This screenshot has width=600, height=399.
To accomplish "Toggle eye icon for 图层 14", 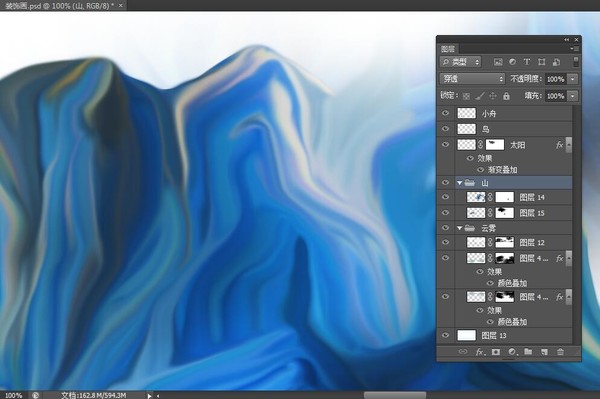I will coord(445,197).
